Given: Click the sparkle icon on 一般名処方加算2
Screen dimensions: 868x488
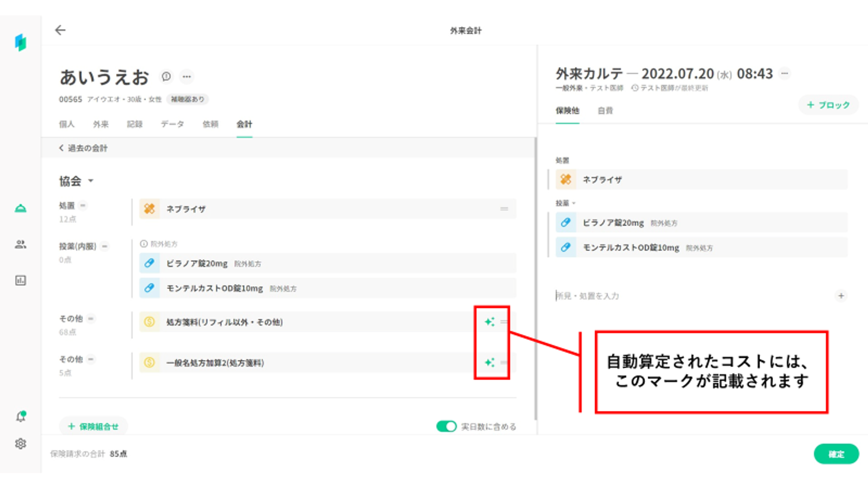Looking at the screenshot, I should 490,363.
